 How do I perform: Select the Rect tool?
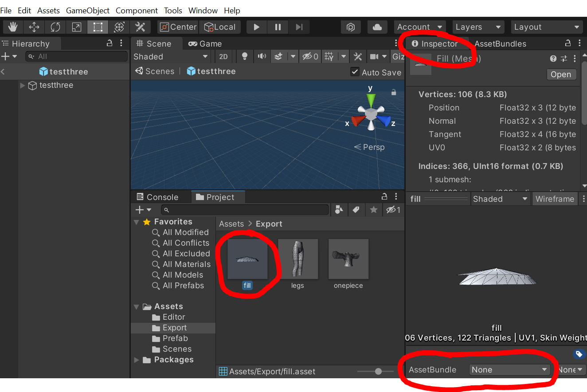98,27
